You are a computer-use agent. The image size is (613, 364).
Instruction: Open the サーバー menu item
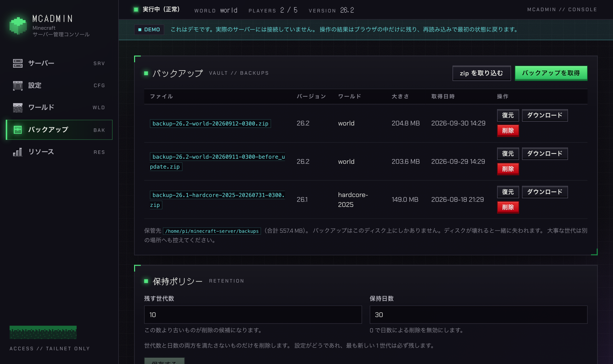coord(59,63)
